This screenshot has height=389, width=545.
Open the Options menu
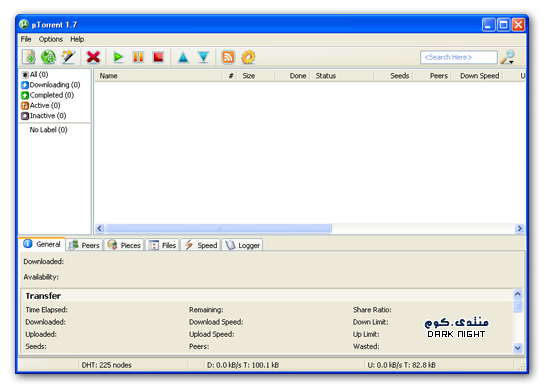(51, 39)
